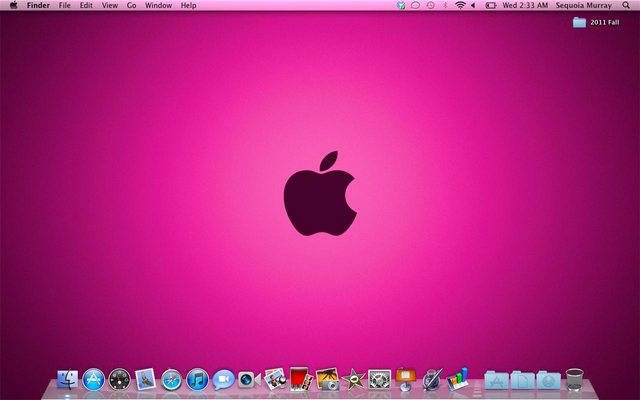Launch iChat from the Dock
Viewport: 640px width, 400px height.
pos(223,380)
